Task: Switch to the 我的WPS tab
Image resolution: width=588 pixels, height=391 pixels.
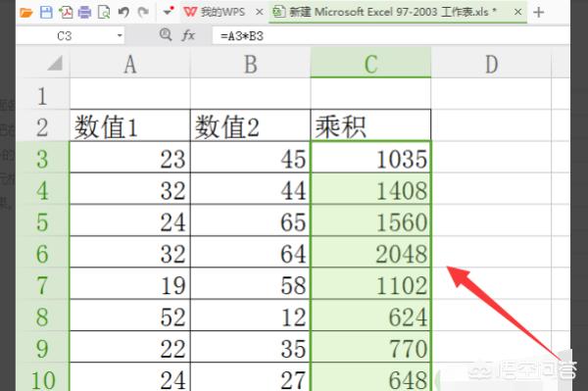Action: coord(216,12)
